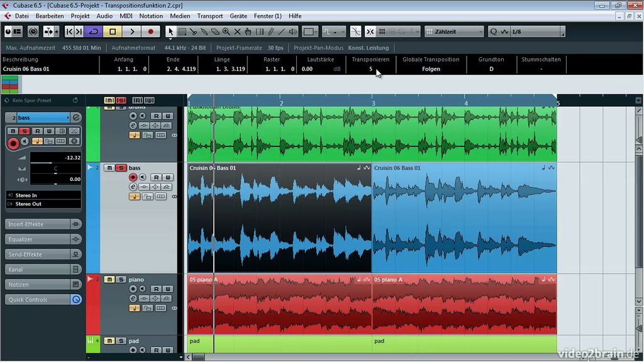Adjust the inspector volume fader at -12.32
644x362 pixels.
55,158
